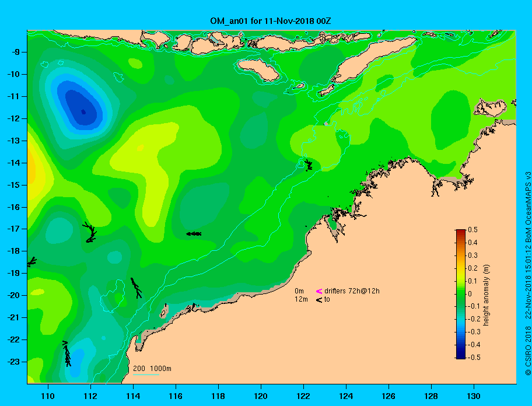Screen dimensions: 532x406
Task: Click the 'height anomaly (m)' colorbar label
Action: 486,295
